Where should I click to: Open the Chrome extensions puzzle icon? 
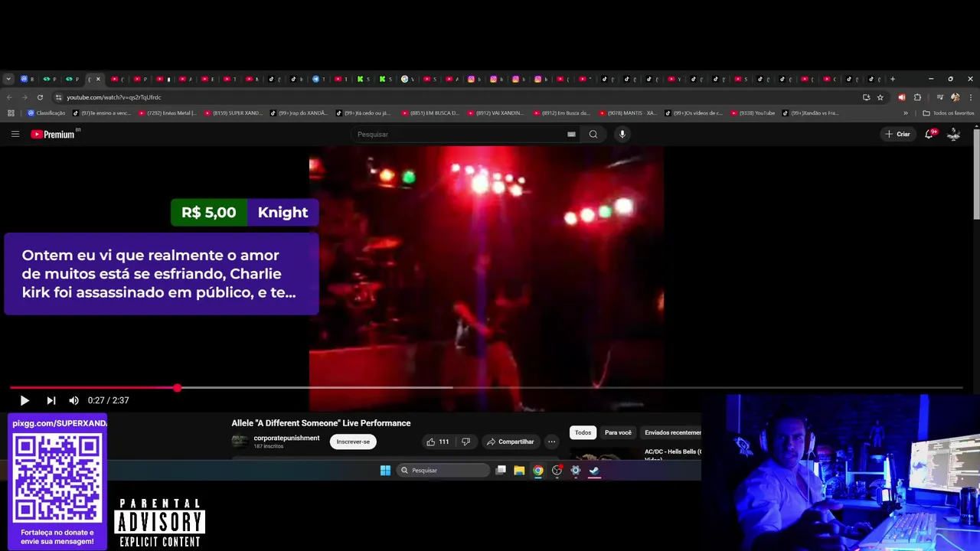pos(917,97)
